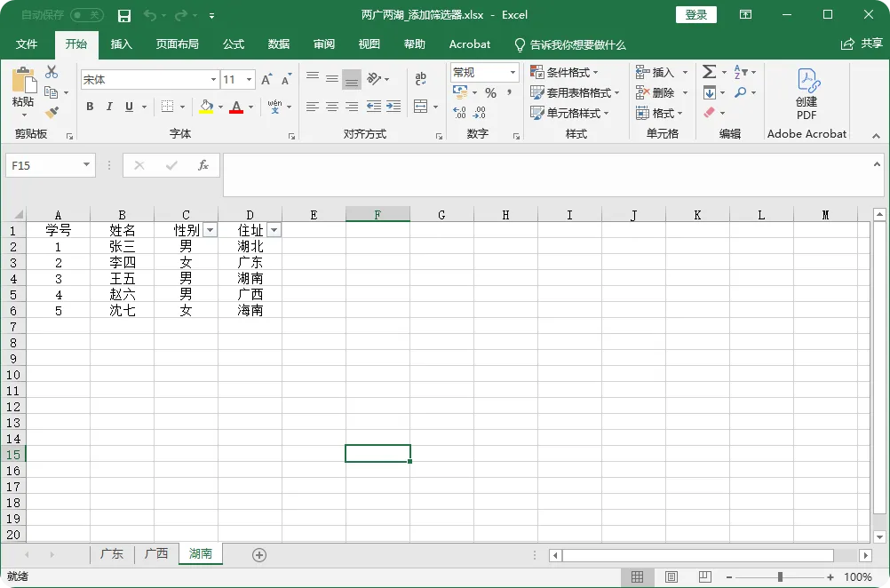The width and height of the screenshot is (890, 588).
Task: Click the orientation (angled text) icon
Action: 374,78
